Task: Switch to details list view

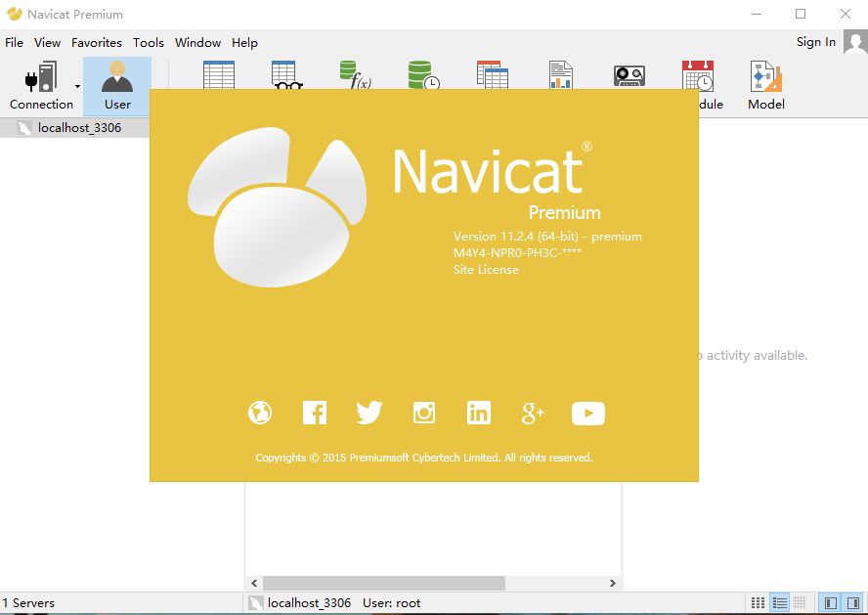Action: pyautogui.click(x=779, y=602)
